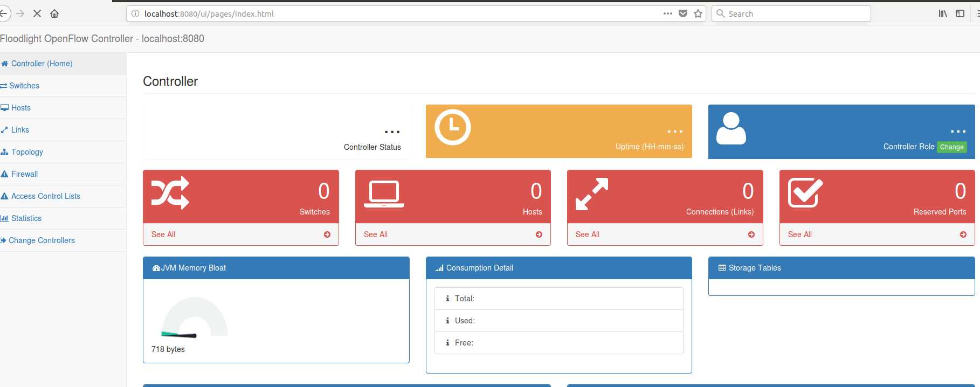Click the bar chart icon beside Statistics
This screenshot has width=980, height=387.
[x=4, y=218]
